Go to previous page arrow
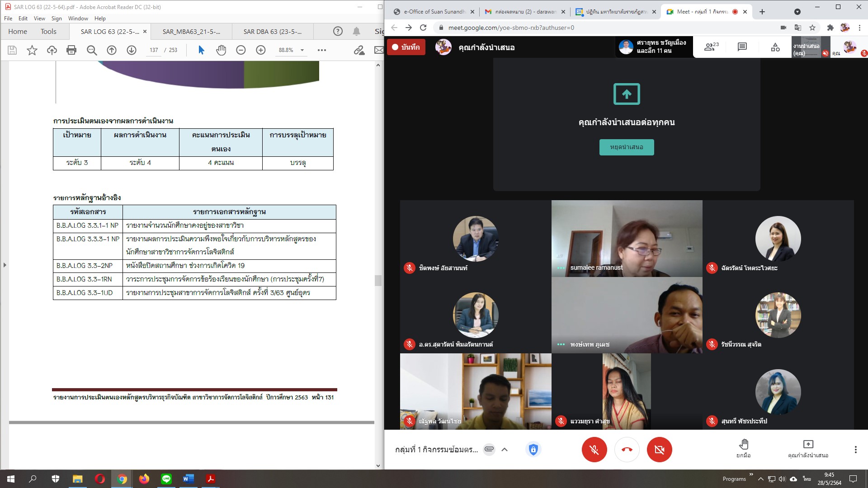This screenshot has height=488, width=868. coord(112,50)
